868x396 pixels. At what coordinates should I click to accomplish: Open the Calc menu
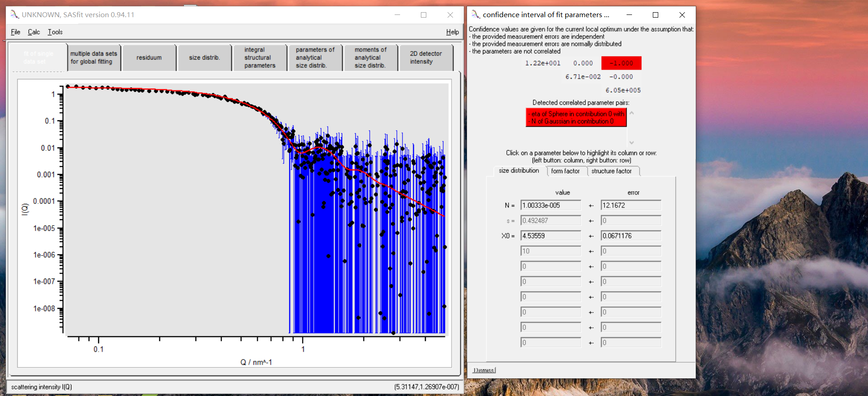pos(34,32)
